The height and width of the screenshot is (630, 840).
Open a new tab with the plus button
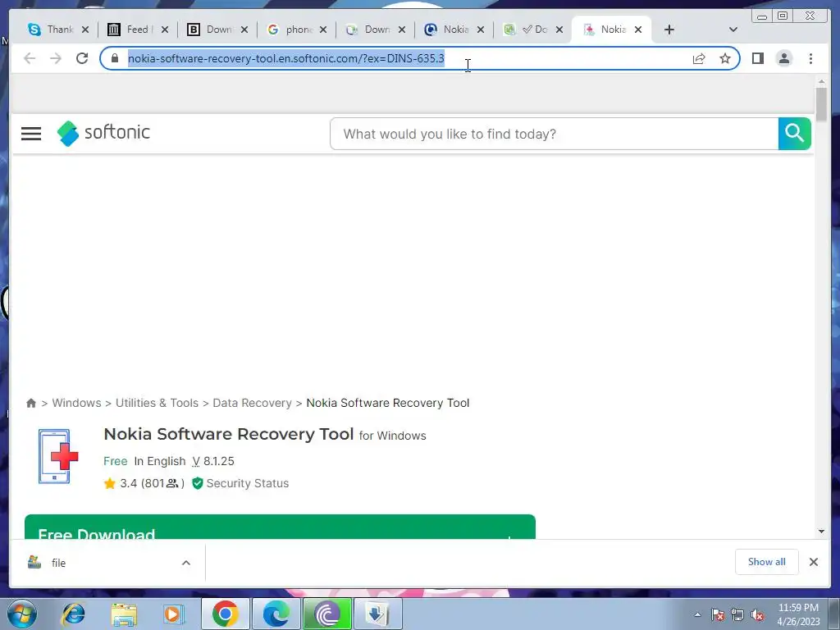669,30
